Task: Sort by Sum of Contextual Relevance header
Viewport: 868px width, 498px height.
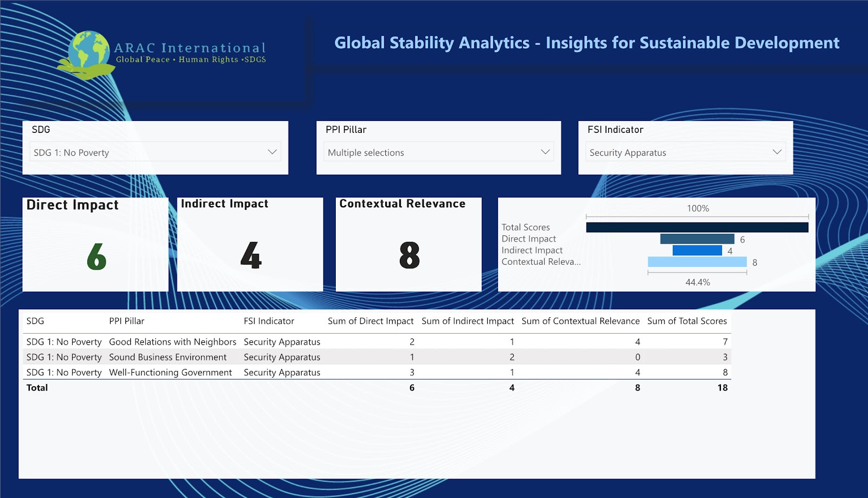Action: (580, 321)
